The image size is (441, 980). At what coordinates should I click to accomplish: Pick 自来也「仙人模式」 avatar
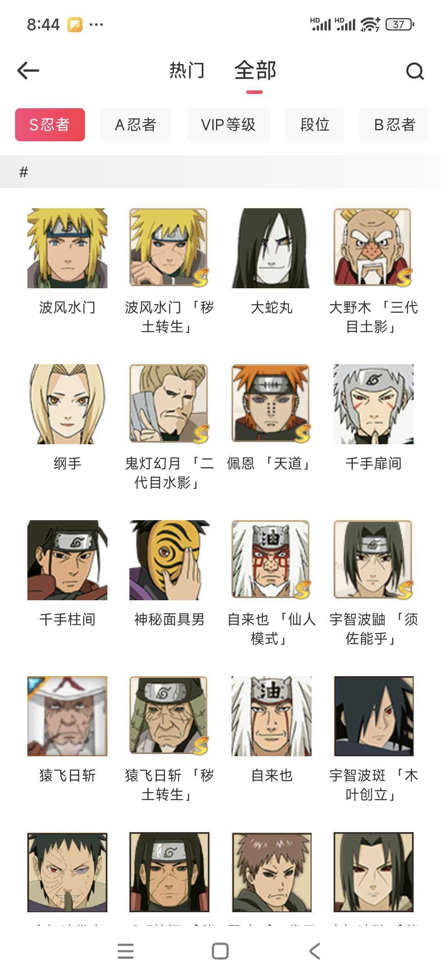(272, 560)
